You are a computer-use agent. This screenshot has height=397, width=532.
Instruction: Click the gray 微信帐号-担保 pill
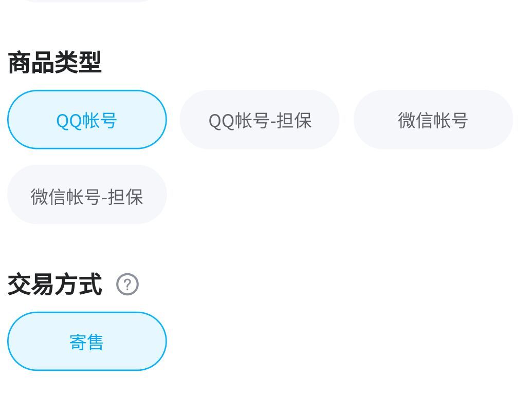coord(87,195)
